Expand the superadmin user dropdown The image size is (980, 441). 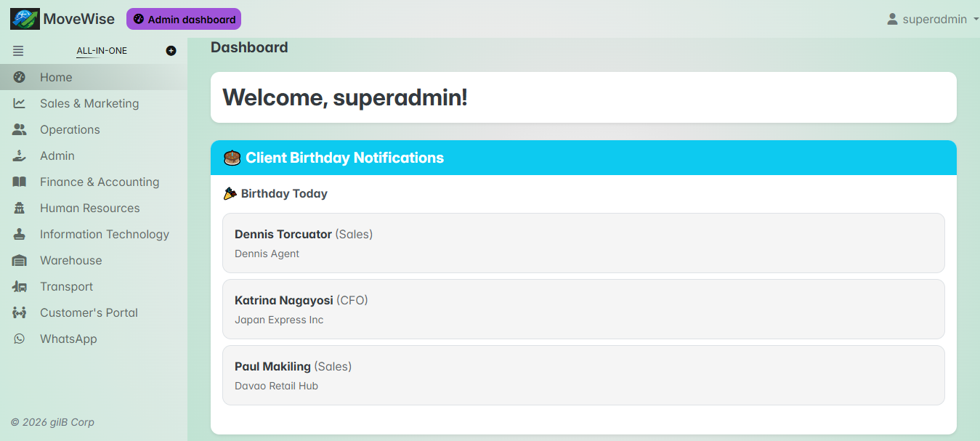click(x=933, y=19)
